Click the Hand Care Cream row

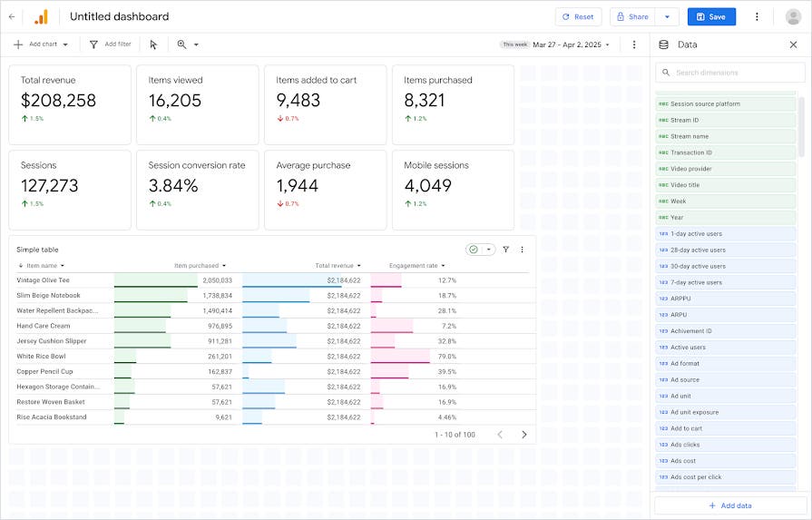(272, 326)
